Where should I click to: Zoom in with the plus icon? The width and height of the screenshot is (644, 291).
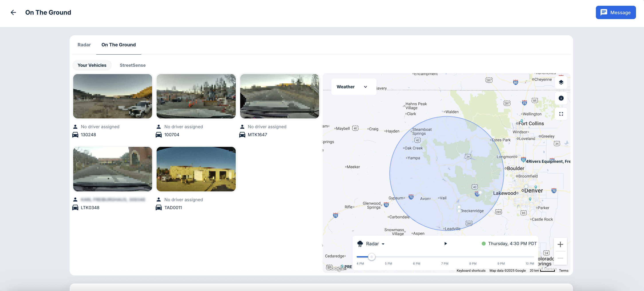(560, 244)
